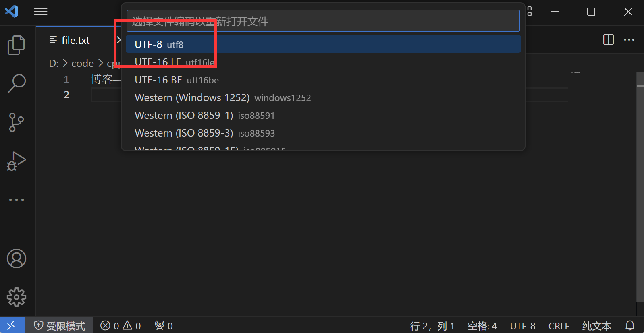Select the file.txt editor tab
The image size is (644, 333).
(x=75, y=40)
